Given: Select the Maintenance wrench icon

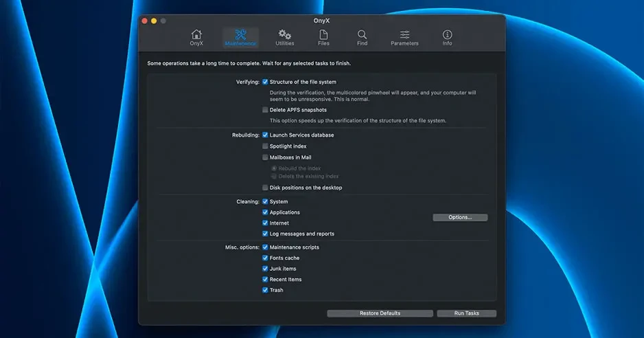Looking at the screenshot, I should pyautogui.click(x=240, y=37).
